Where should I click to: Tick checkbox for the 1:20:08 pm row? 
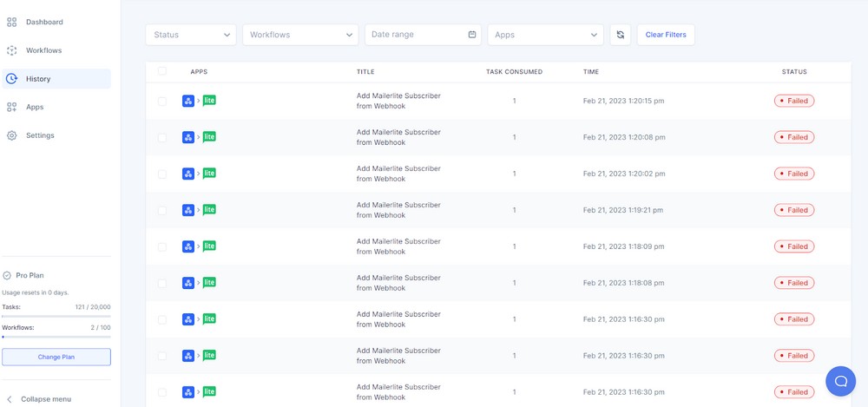[x=162, y=137]
